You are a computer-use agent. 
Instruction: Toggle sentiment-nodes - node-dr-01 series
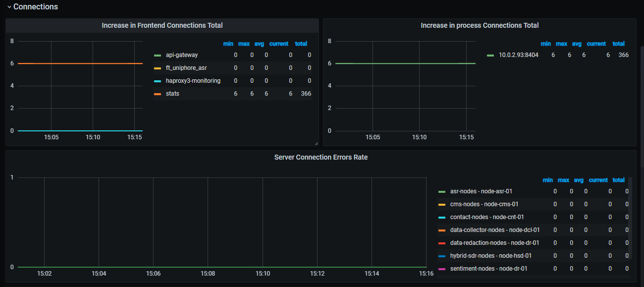point(489,269)
